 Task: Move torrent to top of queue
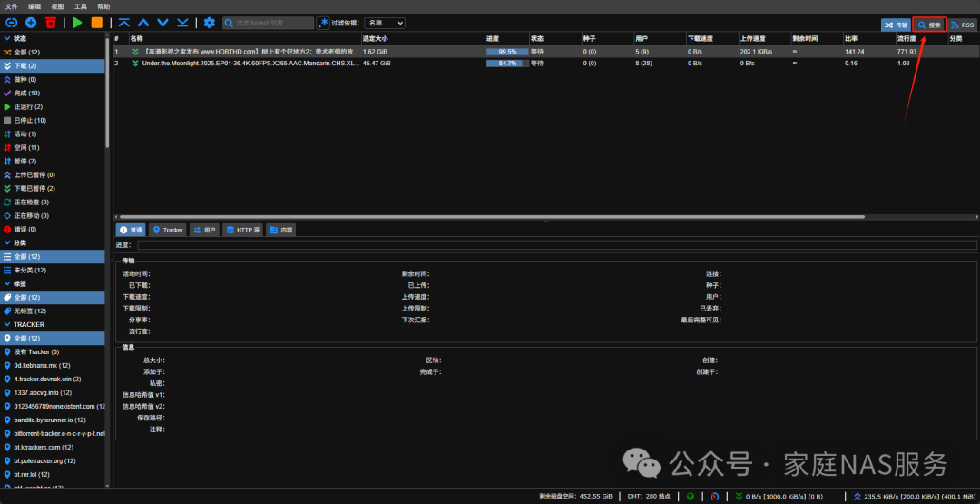pos(123,22)
